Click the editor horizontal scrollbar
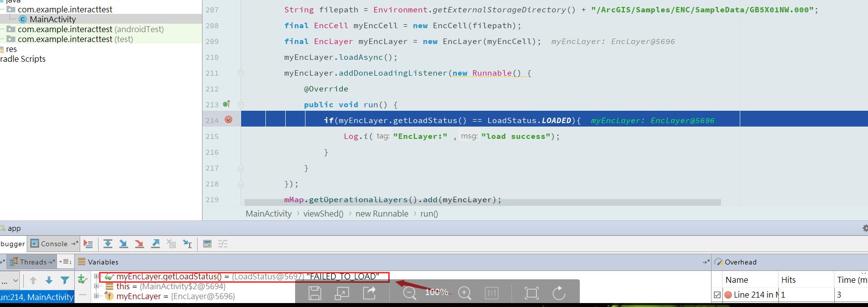 pos(482,202)
